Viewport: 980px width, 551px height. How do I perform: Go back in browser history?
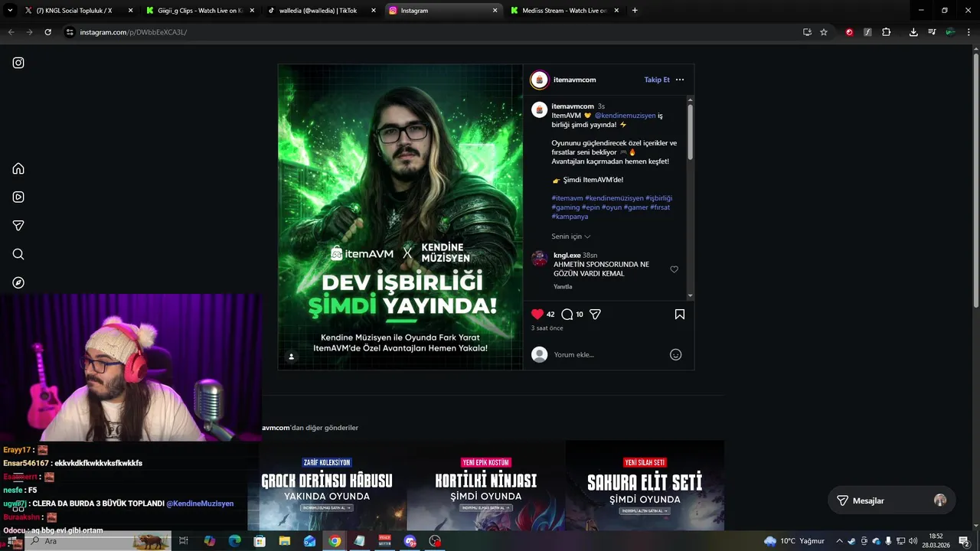tap(11, 32)
